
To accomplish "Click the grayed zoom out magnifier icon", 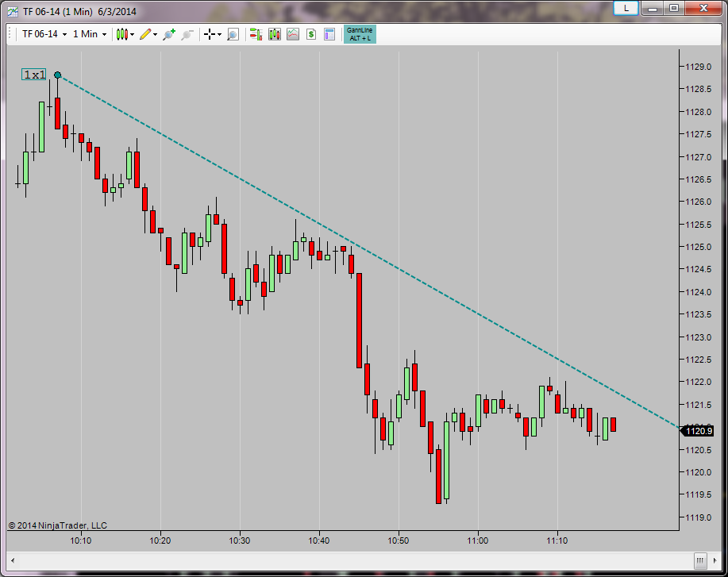I will point(187,34).
